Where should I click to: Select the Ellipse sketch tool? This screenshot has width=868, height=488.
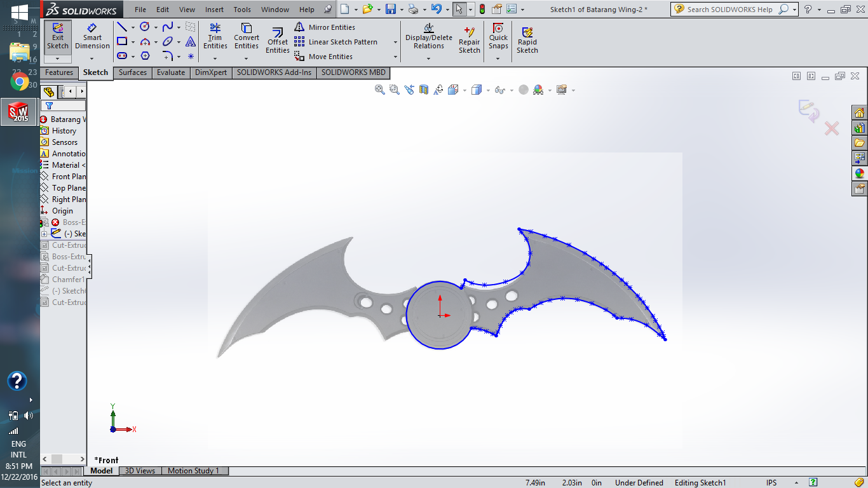click(x=168, y=41)
